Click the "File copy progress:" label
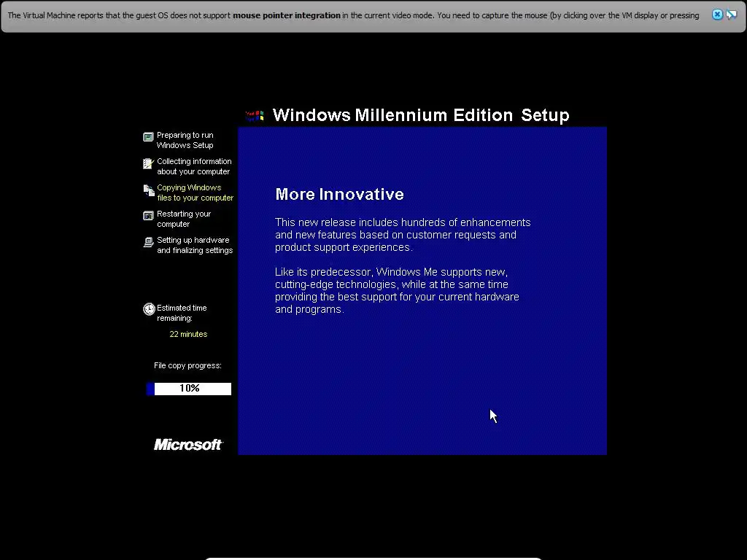Image resolution: width=747 pixels, height=560 pixels. pos(187,365)
